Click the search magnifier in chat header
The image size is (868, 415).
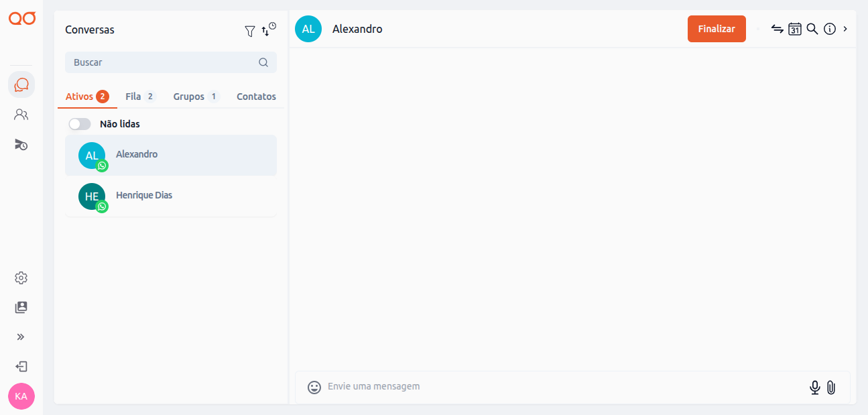point(812,29)
